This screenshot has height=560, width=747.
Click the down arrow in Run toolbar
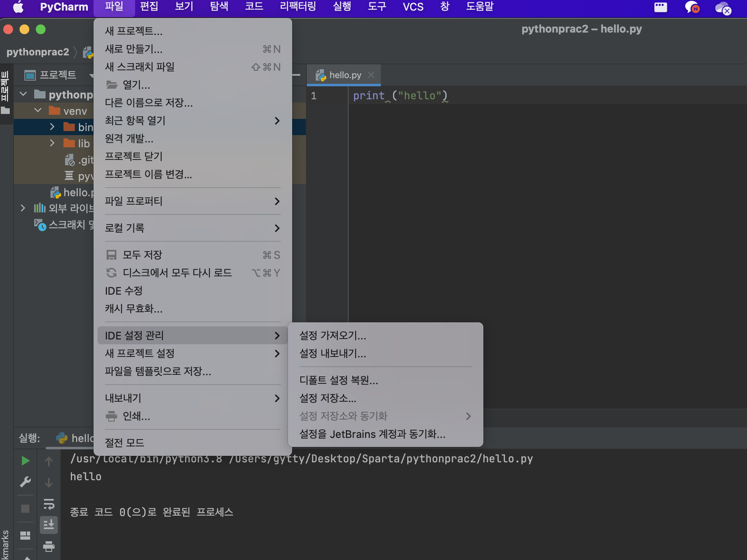point(49,483)
